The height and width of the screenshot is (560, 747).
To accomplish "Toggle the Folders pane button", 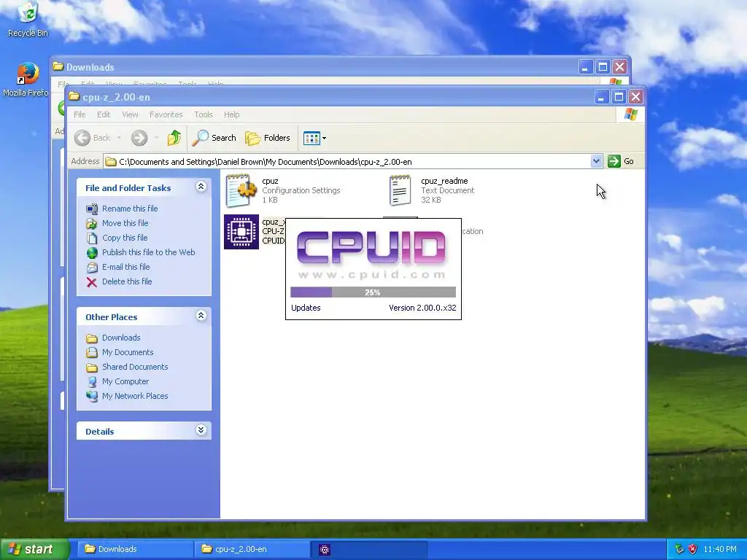I will click(x=268, y=138).
